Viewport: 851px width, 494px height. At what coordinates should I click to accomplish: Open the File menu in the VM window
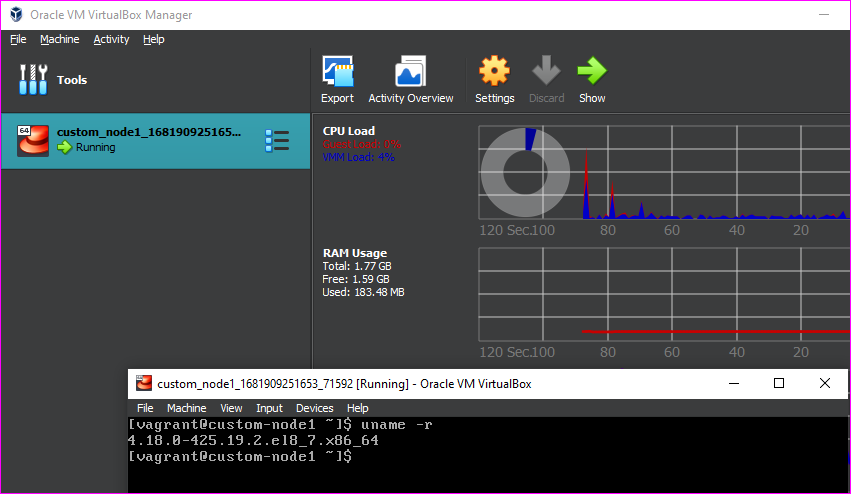click(x=145, y=408)
